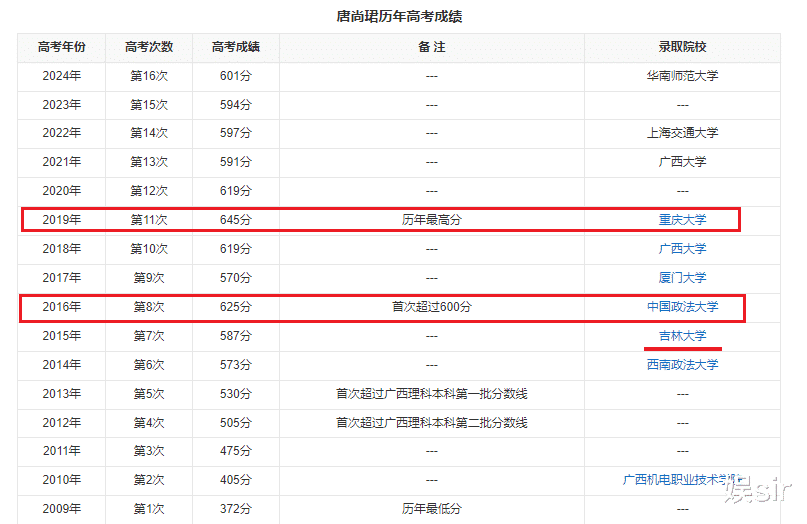
Task: Select the 历年最高分 note
Action: (432, 220)
